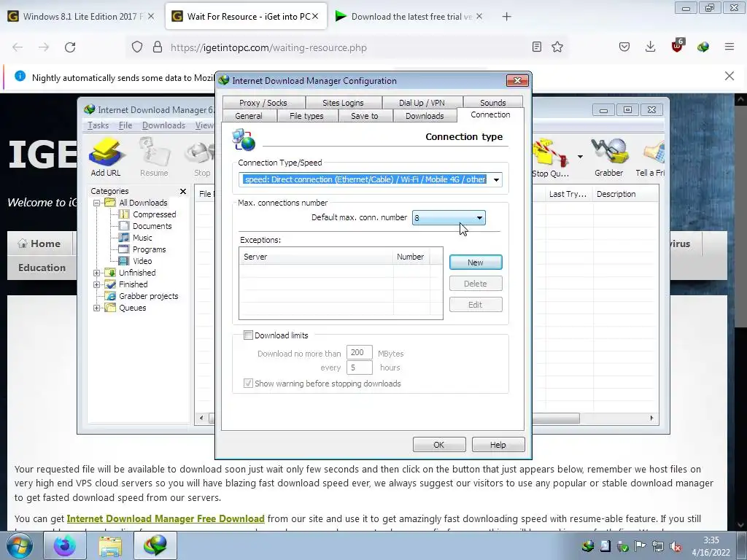The image size is (747, 560).
Task: Click the URL address bar
Action: tap(348, 47)
